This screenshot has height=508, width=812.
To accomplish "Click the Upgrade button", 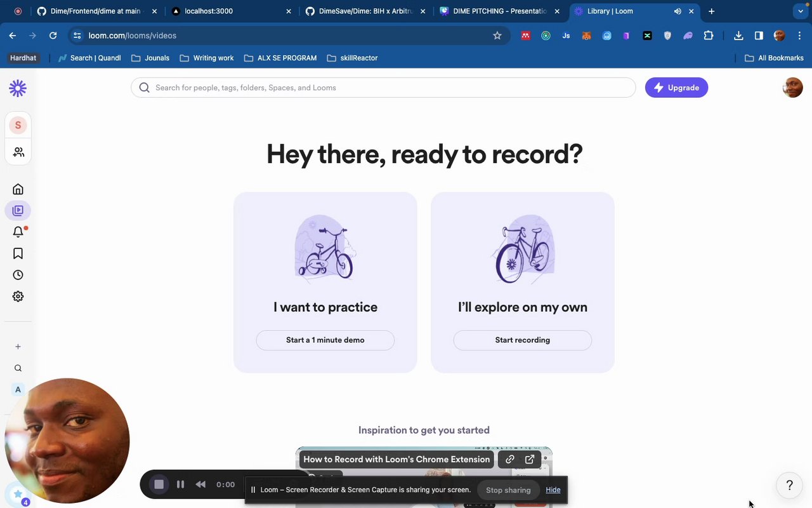I will pos(676,88).
